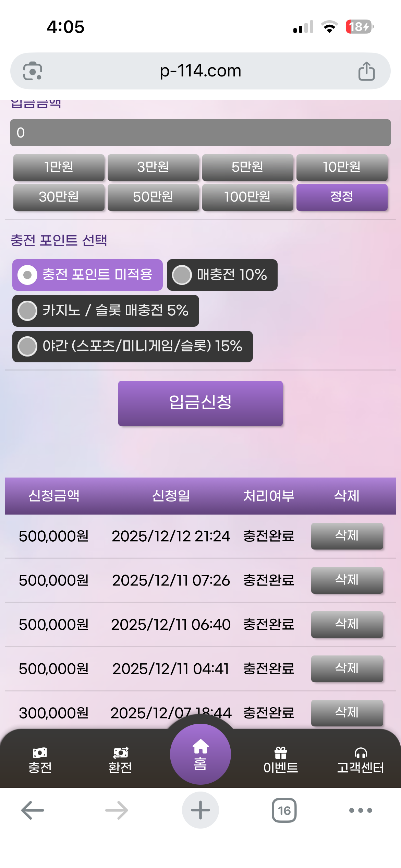
Task: Switch to the 충전 tab in bottom bar
Action: (40, 760)
